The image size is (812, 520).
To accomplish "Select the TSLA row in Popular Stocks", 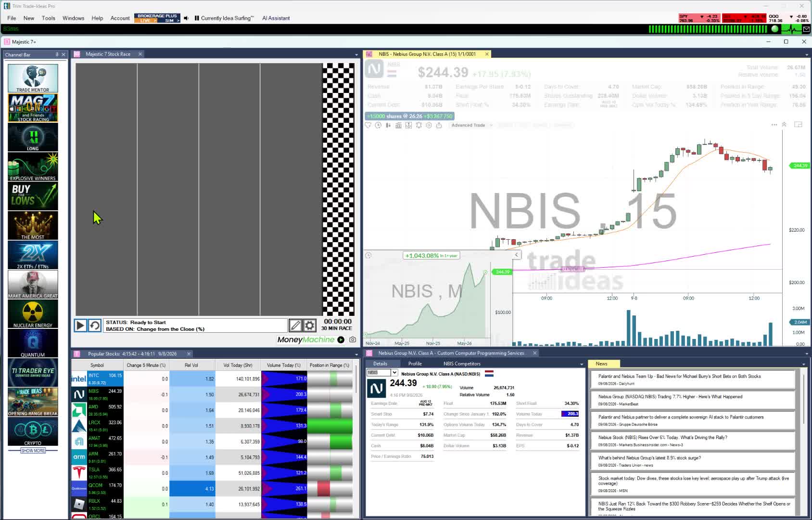I will 212,473.
